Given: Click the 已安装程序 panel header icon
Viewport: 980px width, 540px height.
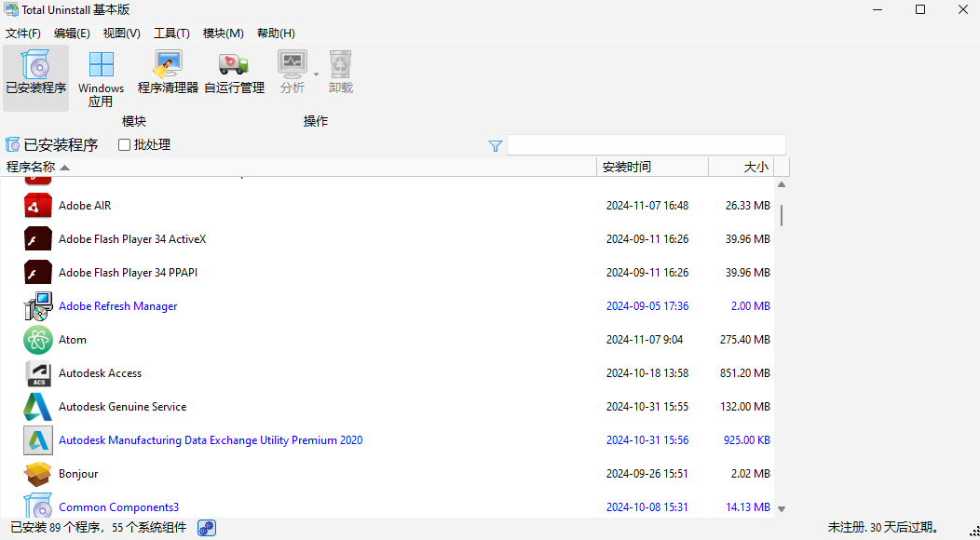Looking at the screenshot, I should point(12,145).
